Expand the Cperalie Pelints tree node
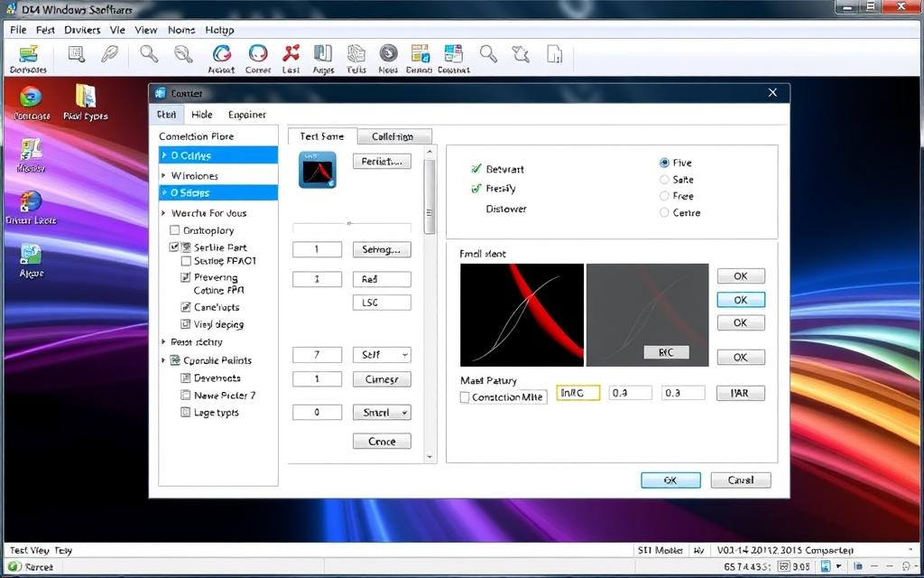Screen dimensions: 924x578 coord(164,360)
